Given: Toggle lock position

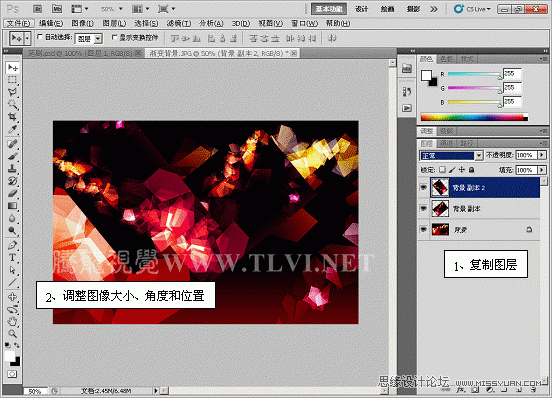Looking at the screenshot, I should pos(462,170).
